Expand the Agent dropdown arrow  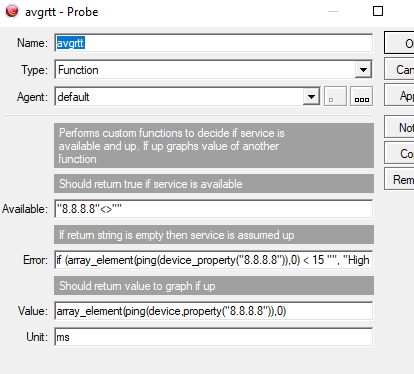[x=311, y=97]
